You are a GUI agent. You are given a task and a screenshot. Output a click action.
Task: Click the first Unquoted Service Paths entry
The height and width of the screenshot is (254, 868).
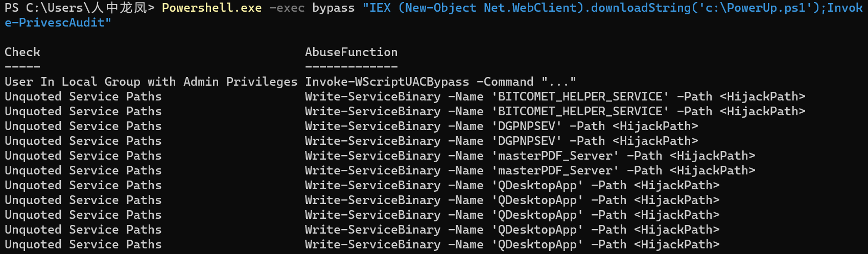point(83,96)
